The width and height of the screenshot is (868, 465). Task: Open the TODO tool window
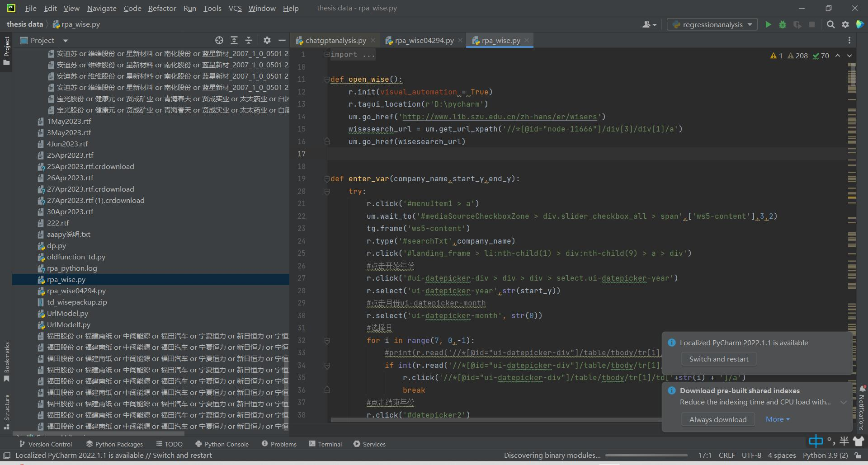[169, 444]
